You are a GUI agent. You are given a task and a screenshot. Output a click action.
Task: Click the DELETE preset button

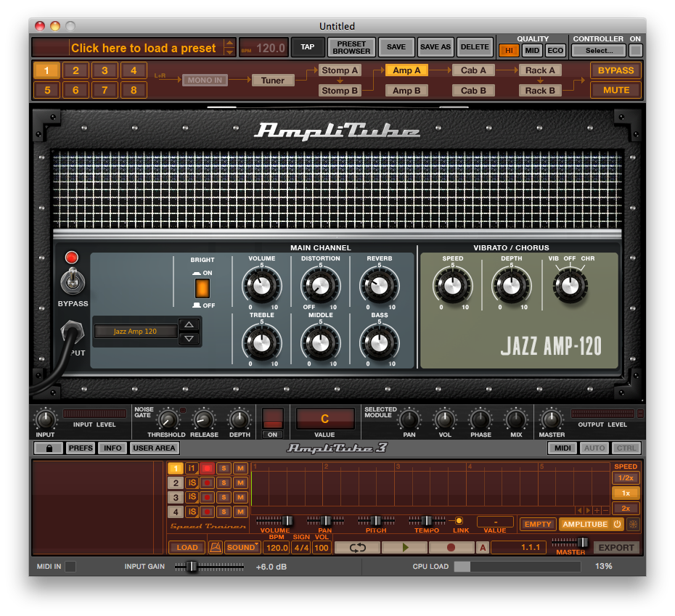click(475, 47)
